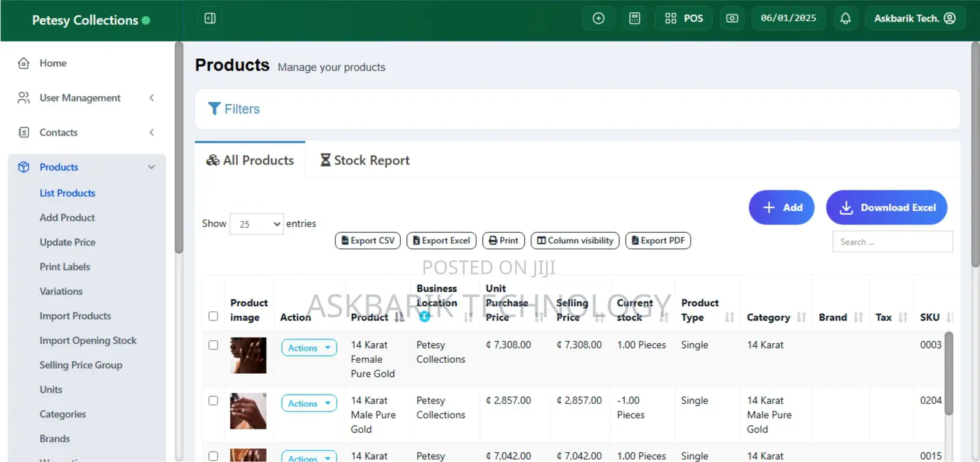
Task: Click the Filters funnel icon
Action: coord(214,109)
